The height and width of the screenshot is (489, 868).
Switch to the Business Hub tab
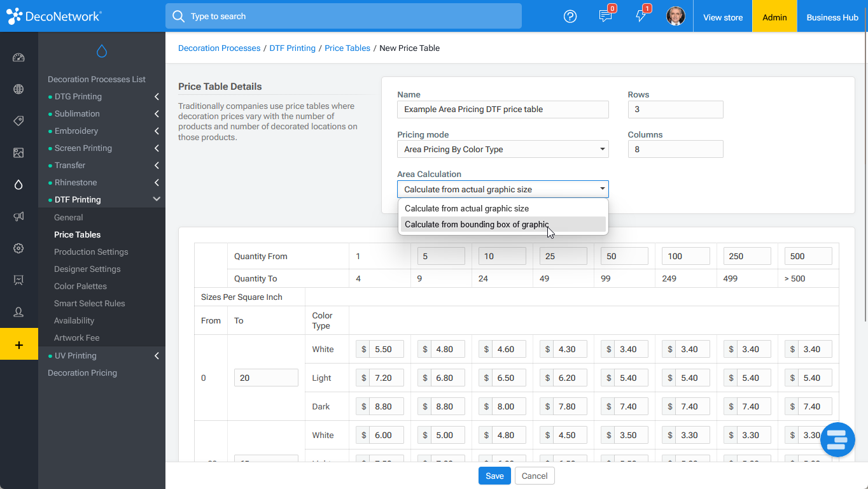click(x=832, y=17)
